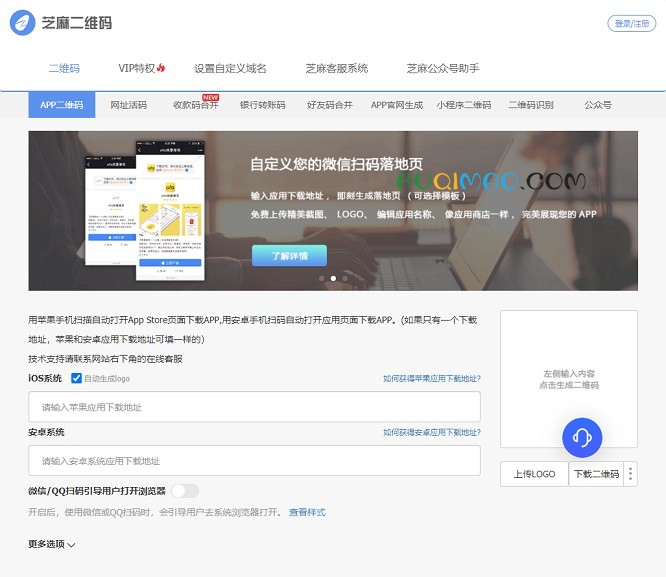Open the 二维码 main navigation item
This screenshot has height=577, width=666.
pyautogui.click(x=64, y=68)
